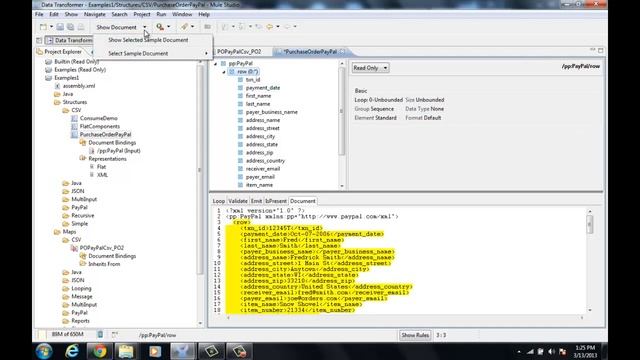The height and width of the screenshot is (360, 640).
Task: Click the POPayPalCsv_PO2 map icon
Action: (x=74, y=248)
